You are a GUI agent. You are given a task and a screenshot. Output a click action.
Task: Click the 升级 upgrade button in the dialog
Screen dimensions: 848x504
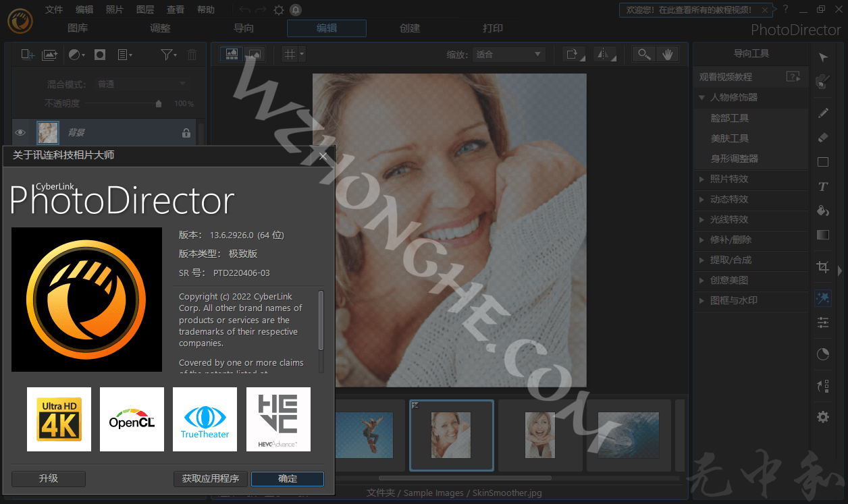point(48,479)
